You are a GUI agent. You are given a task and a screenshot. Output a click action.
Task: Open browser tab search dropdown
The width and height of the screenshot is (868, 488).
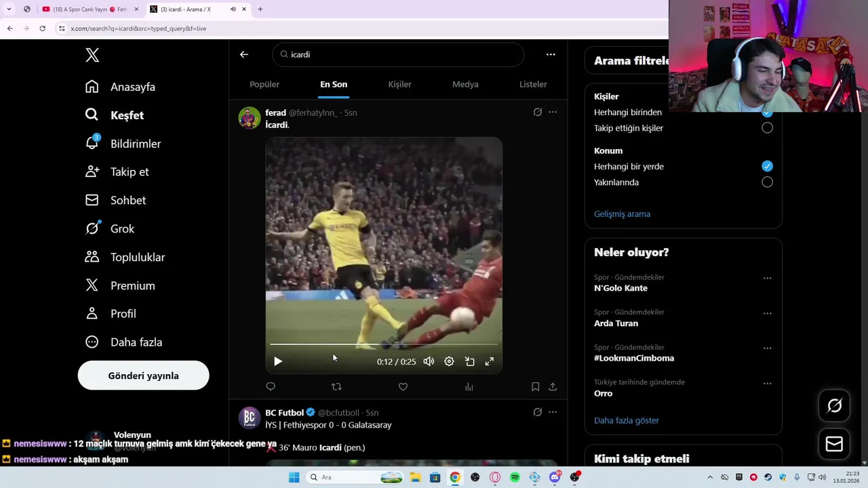coord(9,9)
